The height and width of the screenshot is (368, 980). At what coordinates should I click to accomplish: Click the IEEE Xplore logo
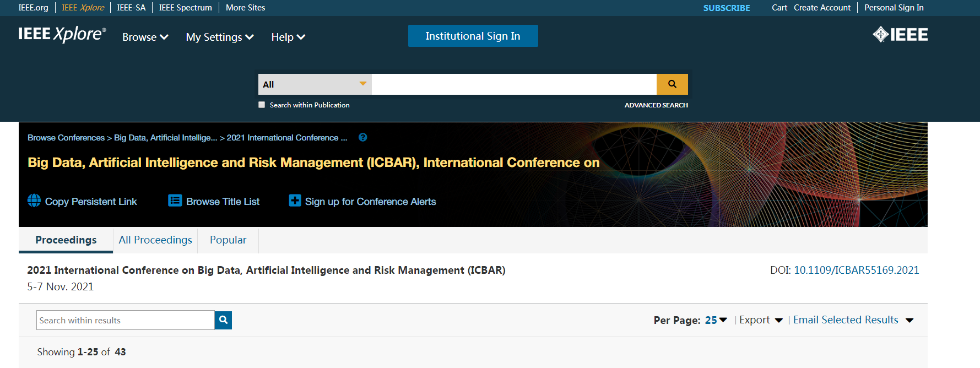[x=62, y=34]
